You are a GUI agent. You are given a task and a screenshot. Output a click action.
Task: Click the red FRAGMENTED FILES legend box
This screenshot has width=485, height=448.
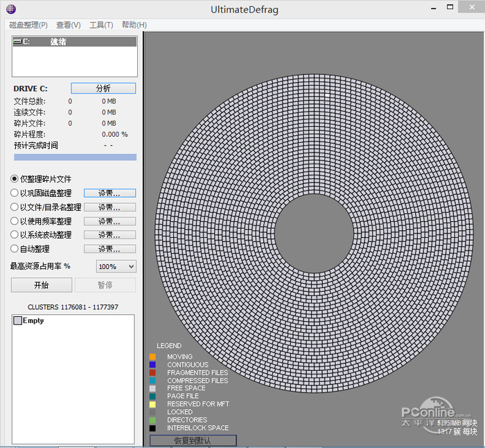[152, 372]
